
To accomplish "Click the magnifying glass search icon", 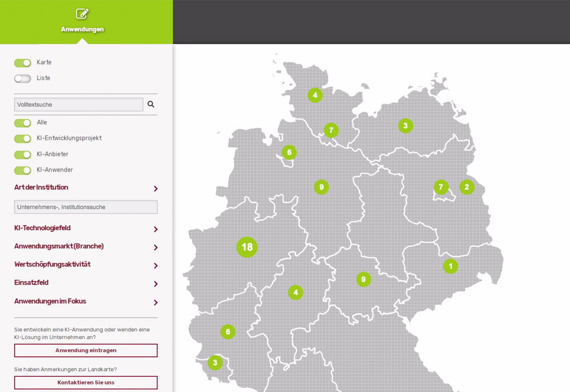I will coord(151,104).
